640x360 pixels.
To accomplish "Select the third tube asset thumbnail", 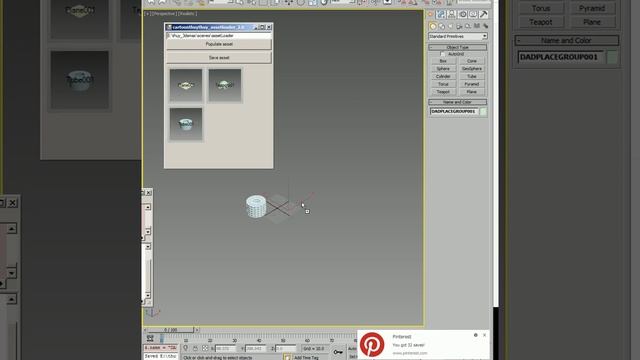I will pyautogui.click(x=186, y=124).
